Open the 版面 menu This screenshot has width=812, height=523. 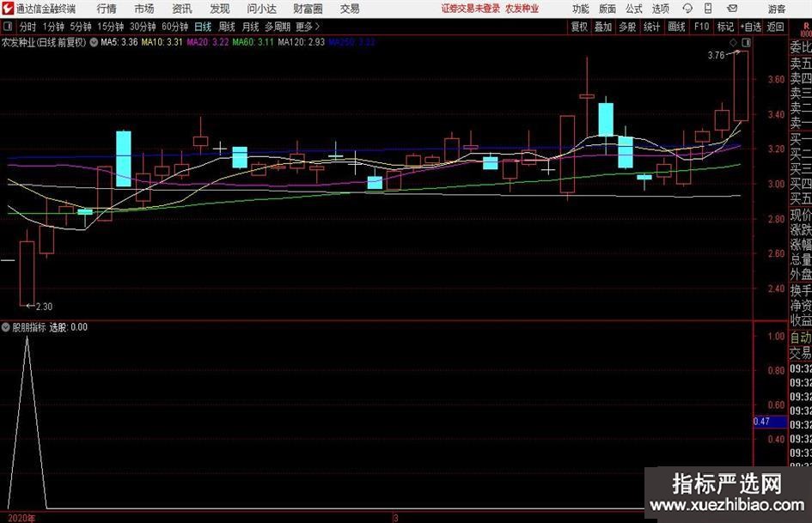pyautogui.click(x=607, y=9)
